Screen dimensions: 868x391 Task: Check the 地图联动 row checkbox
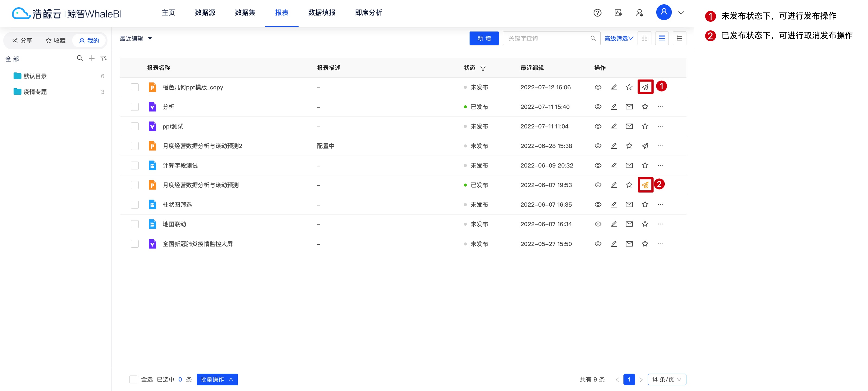(x=135, y=224)
